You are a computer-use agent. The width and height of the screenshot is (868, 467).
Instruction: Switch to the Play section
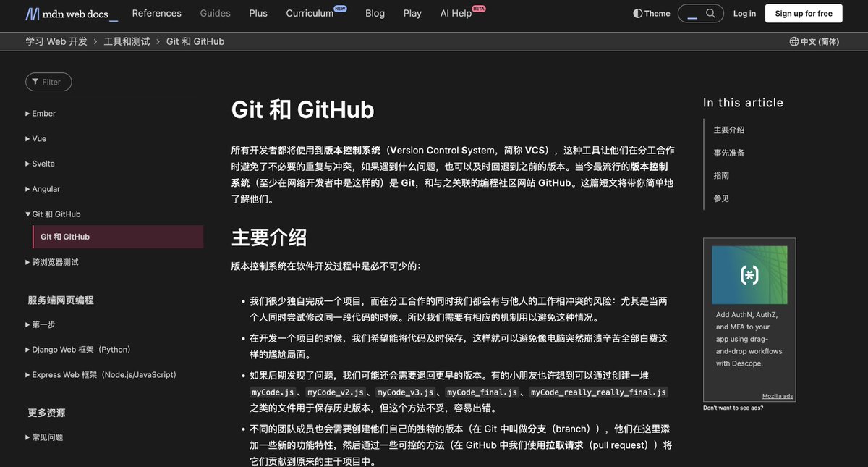pos(412,13)
